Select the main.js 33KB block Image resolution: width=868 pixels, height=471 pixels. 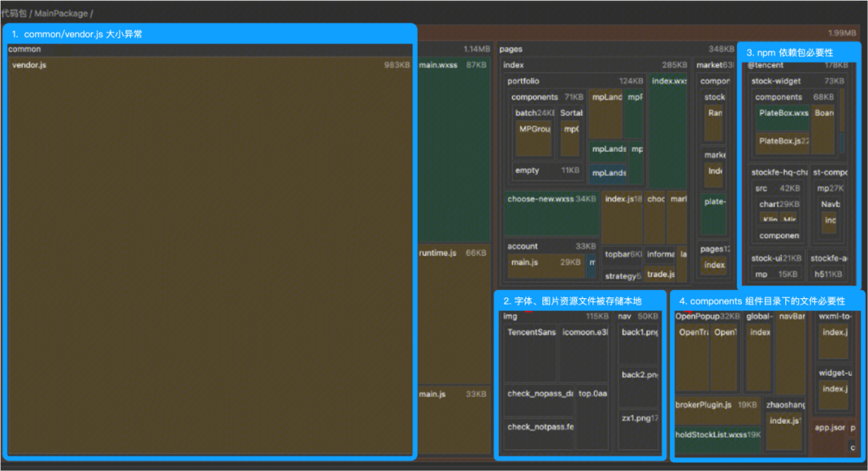point(453,420)
